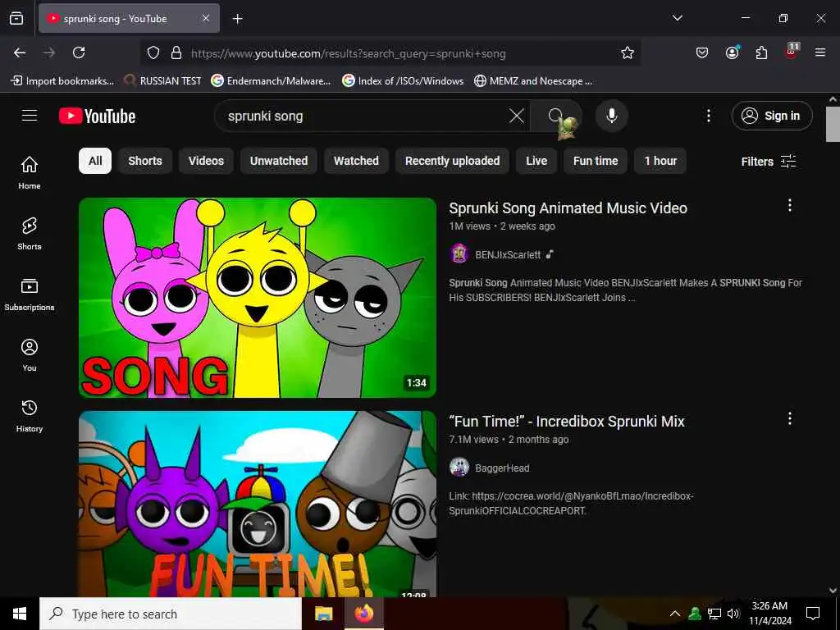Open more options for Sprunki Song Animated video
The image size is (840, 630).
(790, 205)
